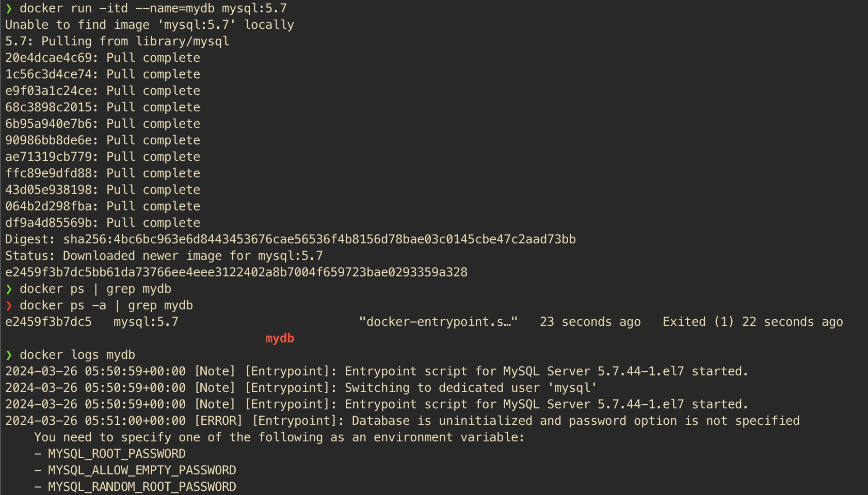This screenshot has width=868, height=495.
Task: Click the red mydb container name
Action: pos(279,339)
